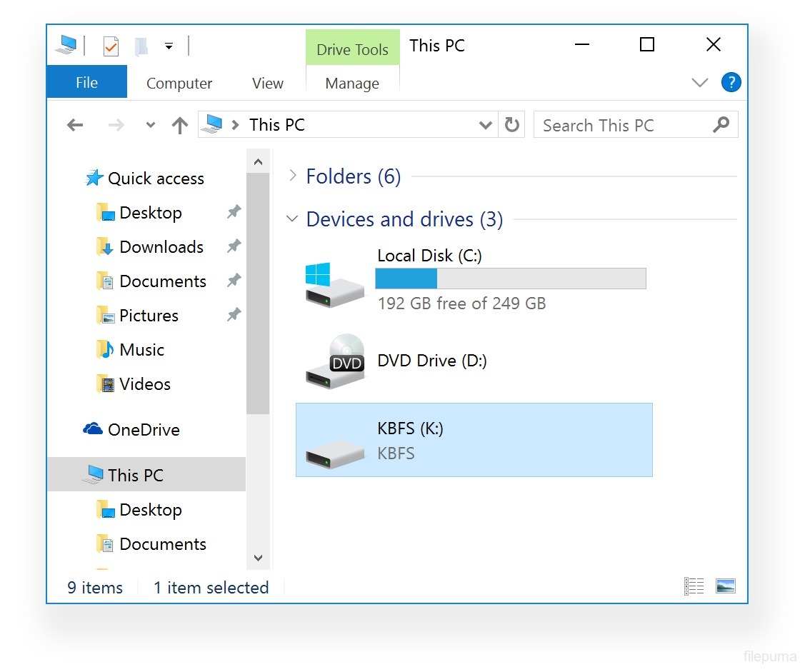Switch to Large icons view in status bar
The image size is (805, 672).
(x=726, y=586)
